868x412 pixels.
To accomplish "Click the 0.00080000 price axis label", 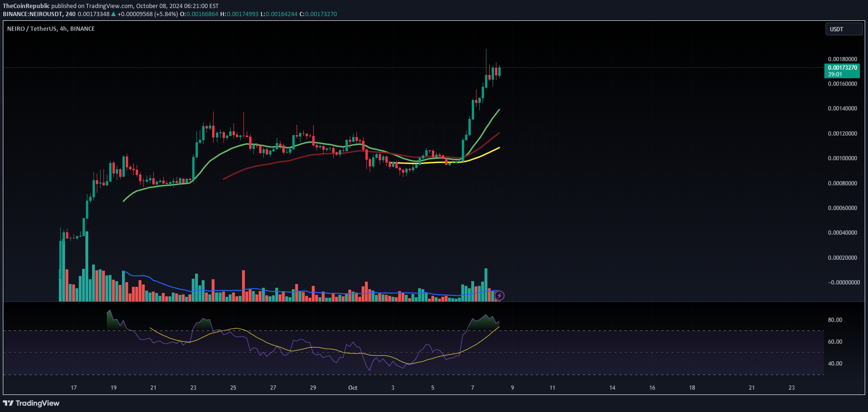I will [842, 183].
